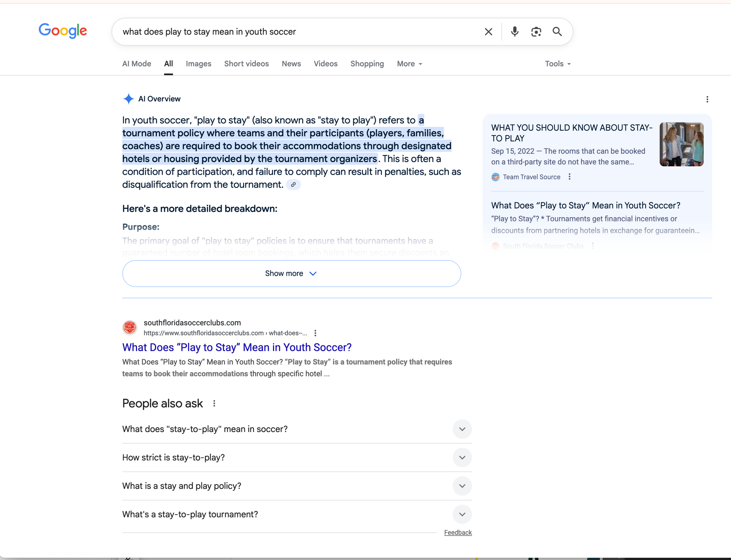
Task: Click the stay-to-play article thumbnail image
Action: [x=682, y=144]
